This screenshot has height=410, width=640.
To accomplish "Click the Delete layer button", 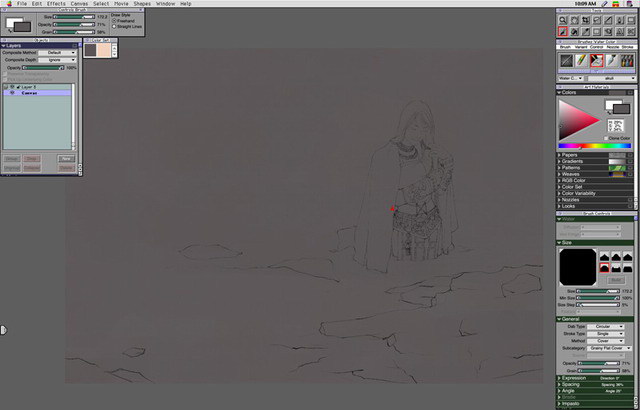I will click(x=66, y=168).
